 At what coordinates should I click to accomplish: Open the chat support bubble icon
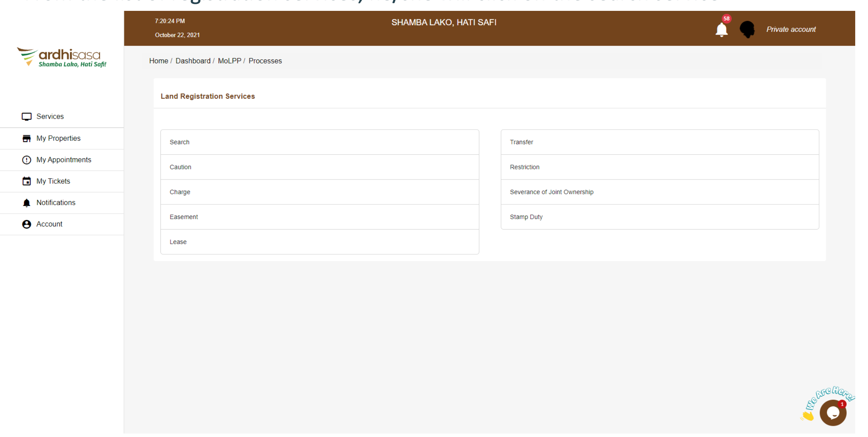pos(833,413)
